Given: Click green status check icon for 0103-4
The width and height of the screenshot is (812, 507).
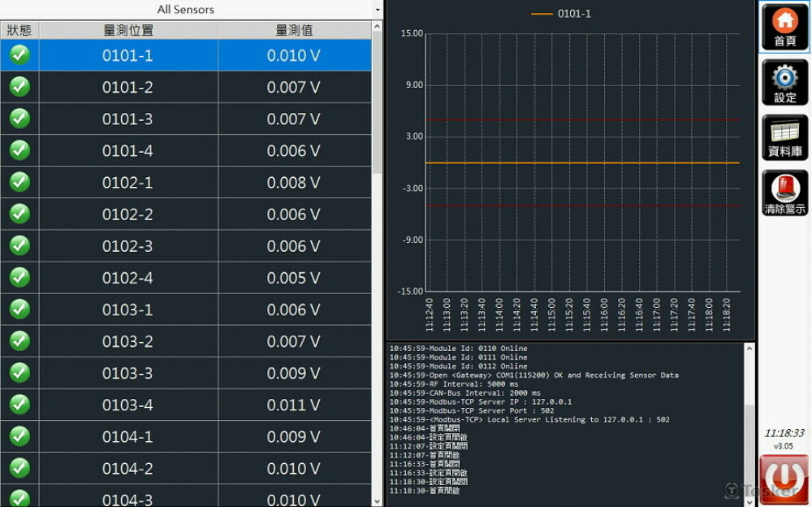Looking at the screenshot, I should [19, 405].
